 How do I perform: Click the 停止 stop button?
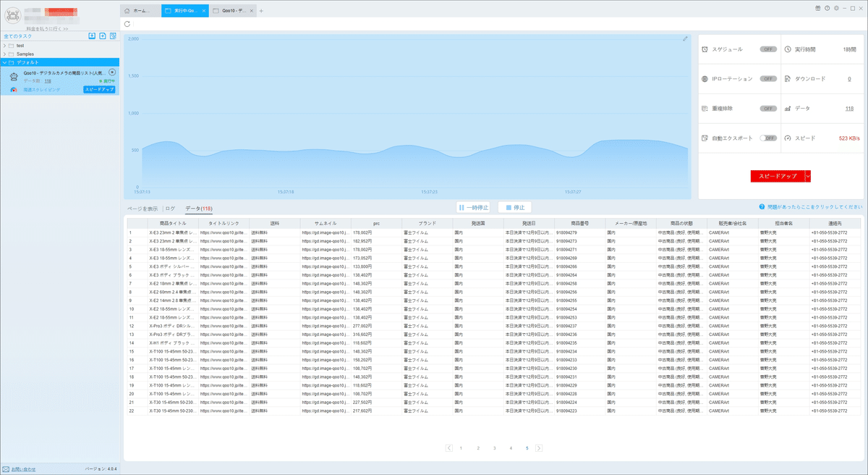[514, 207]
